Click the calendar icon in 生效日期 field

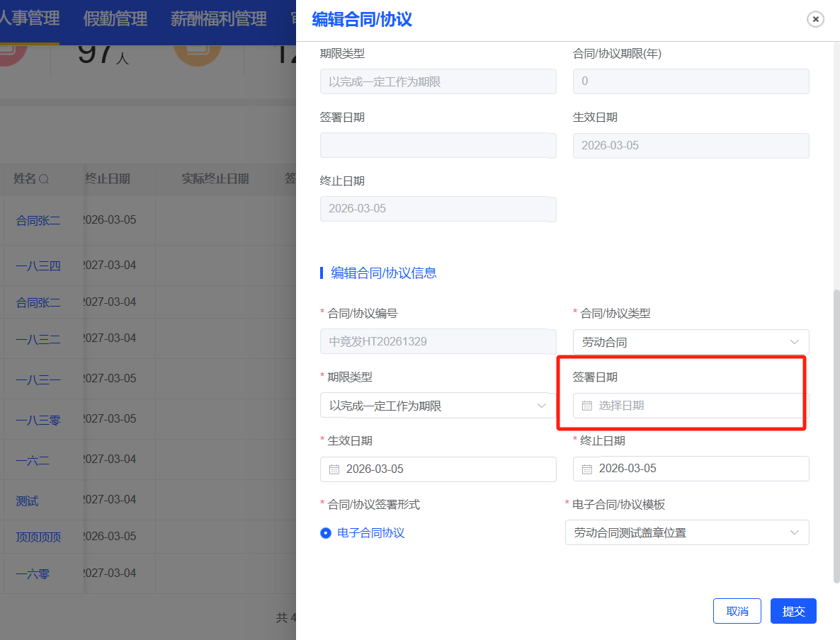pyautogui.click(x=334, y=469)
